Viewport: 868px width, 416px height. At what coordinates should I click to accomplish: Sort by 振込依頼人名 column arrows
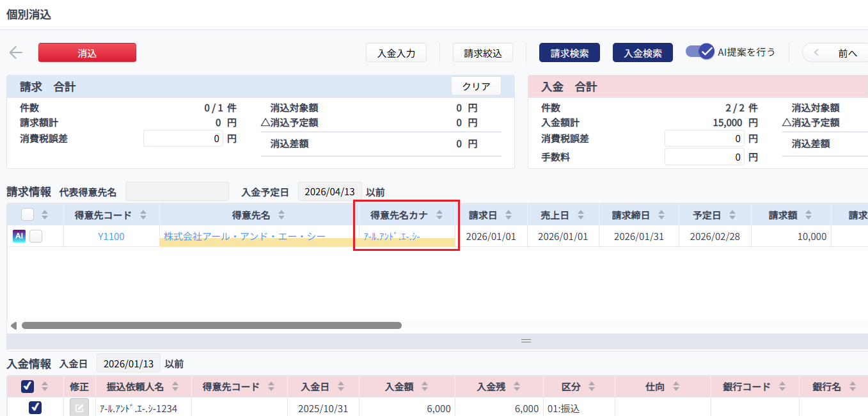point(175,387)
